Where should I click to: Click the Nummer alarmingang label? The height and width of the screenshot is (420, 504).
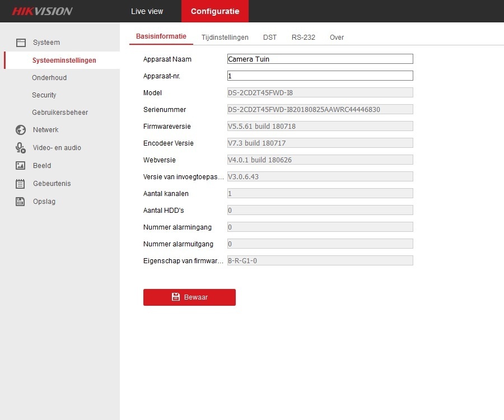click(x=178, y=227)
